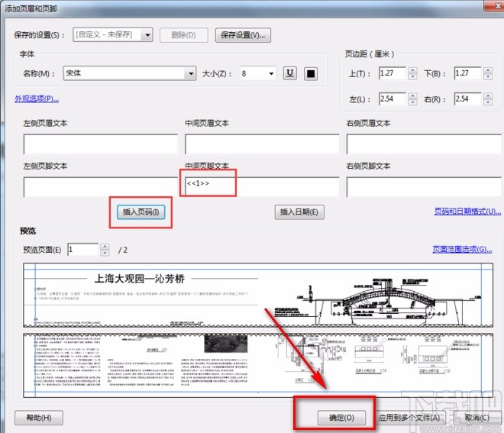Click the 取消(C) button
504x433 pixels.
click(477, 418)
